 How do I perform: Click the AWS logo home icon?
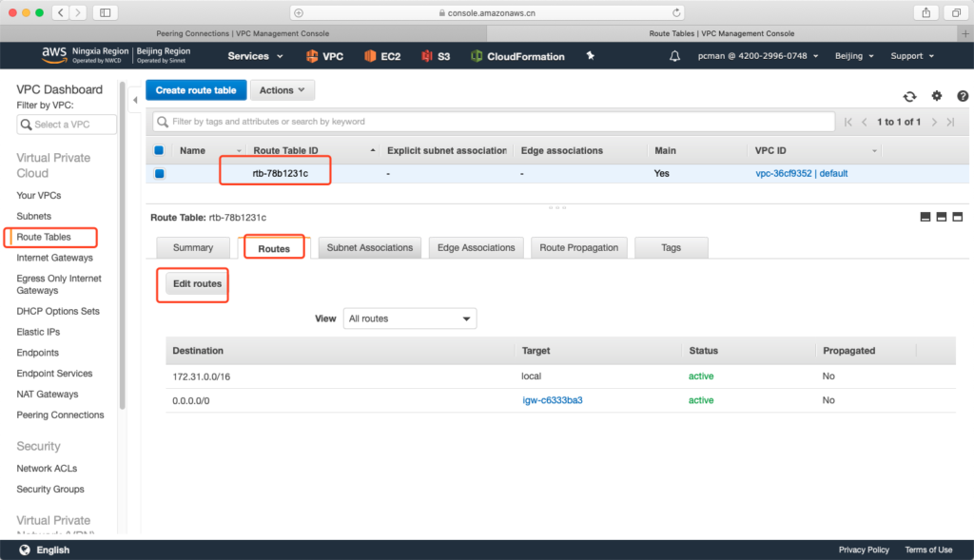pyautogui.click(x=54, y=55)
